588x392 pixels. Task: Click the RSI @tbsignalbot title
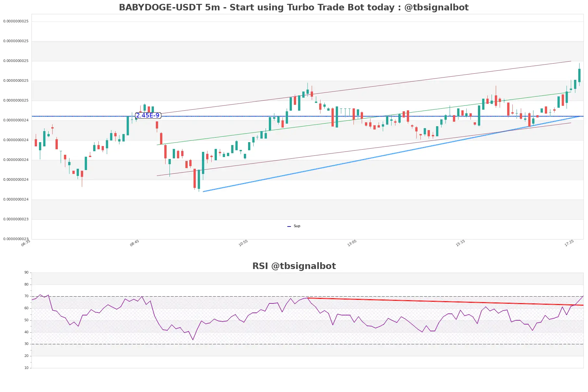coord(294,266)
